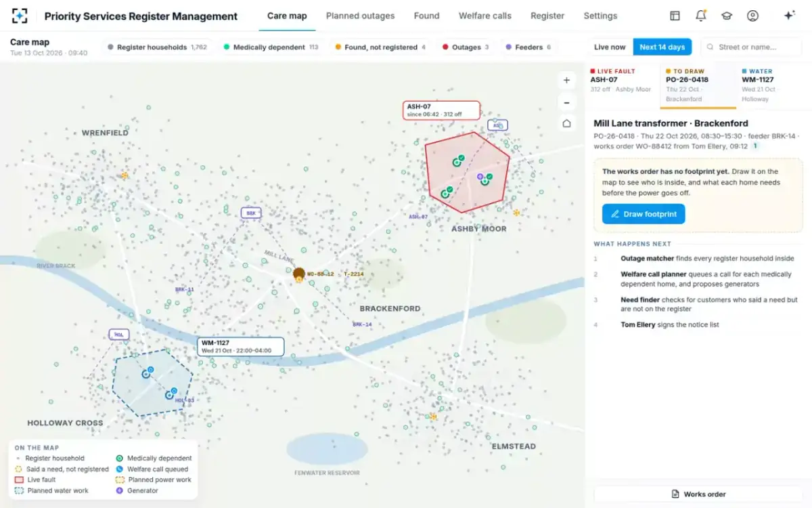Launch the sparkle AI assistant icon

tap(789, 16)
